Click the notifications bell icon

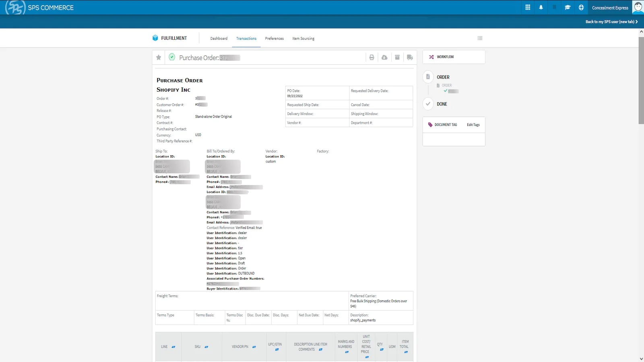click(541, 7)
